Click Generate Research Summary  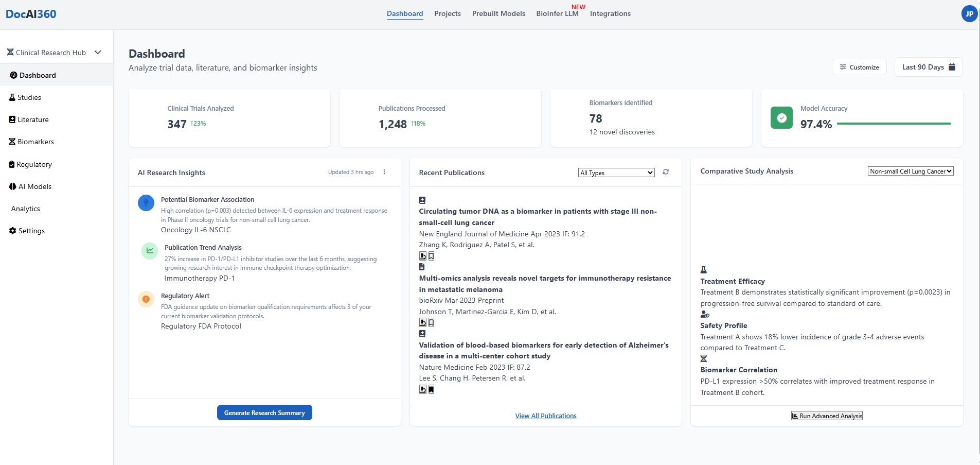point(264,412)
